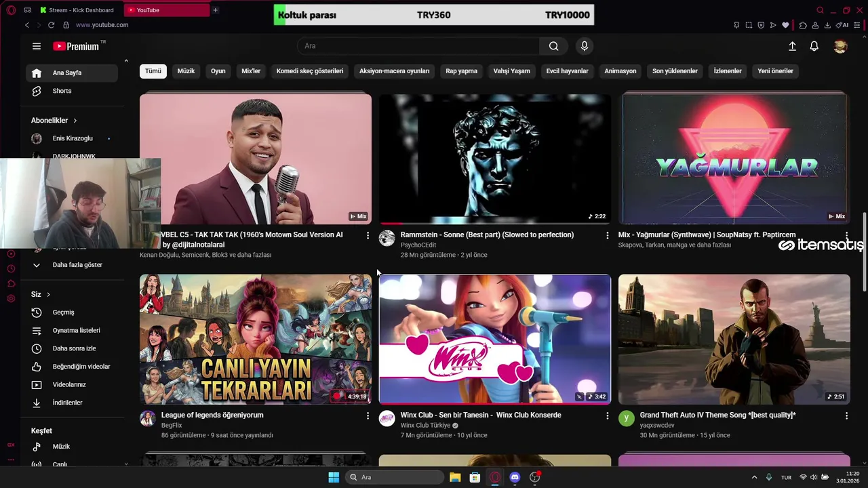This screenshot has width=868, height=488.
Task: Play the Yağmurlar Synthwave mix thumbnail
Action: (734, 159)
